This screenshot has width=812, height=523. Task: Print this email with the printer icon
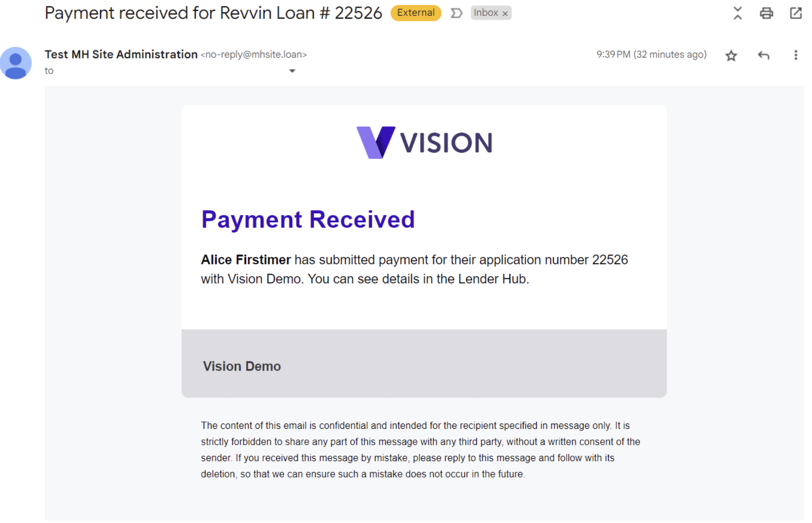(x=766, y=13)
